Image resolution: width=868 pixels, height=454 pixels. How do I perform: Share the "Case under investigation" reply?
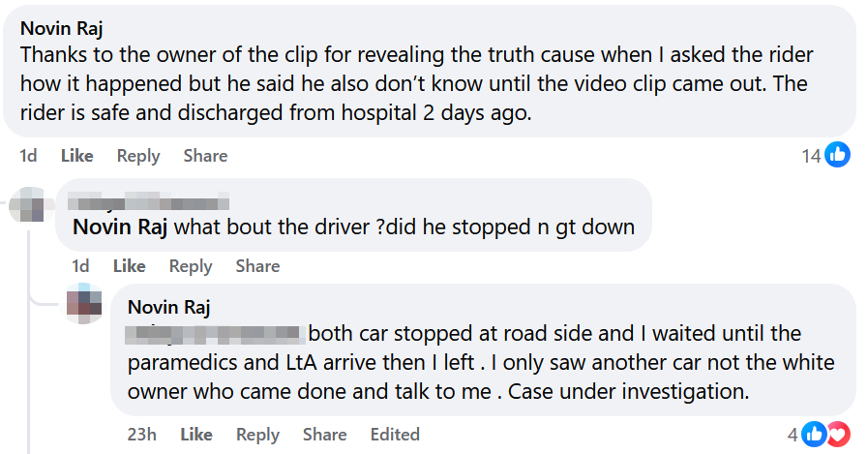click(x=324, y=435)
